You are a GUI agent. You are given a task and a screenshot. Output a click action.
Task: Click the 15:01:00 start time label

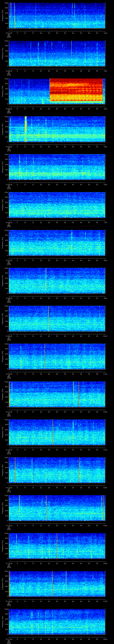pyautogui.click(x=9, y=33)
